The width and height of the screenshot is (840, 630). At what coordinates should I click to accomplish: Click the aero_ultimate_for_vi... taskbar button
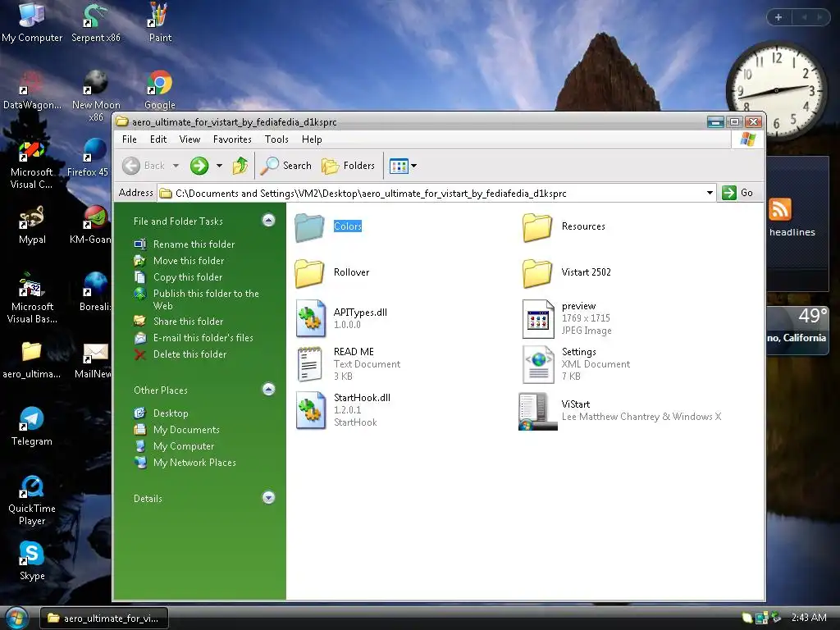[x=104, y=619]
